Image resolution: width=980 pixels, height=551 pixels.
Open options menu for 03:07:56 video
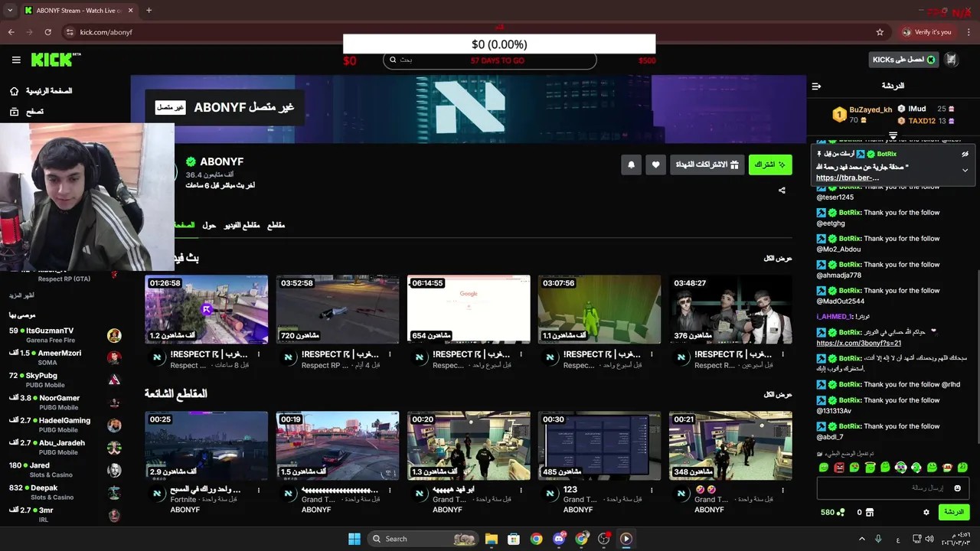(x=652, y=354)
